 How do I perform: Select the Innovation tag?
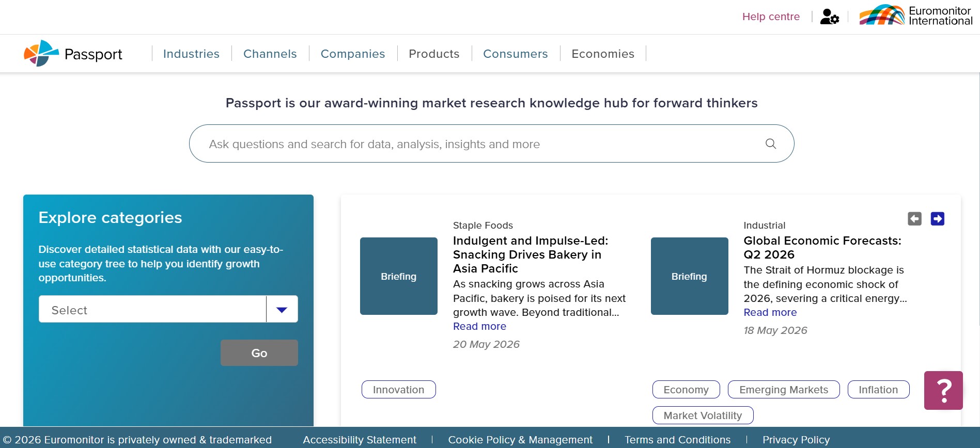click(399, 390)
